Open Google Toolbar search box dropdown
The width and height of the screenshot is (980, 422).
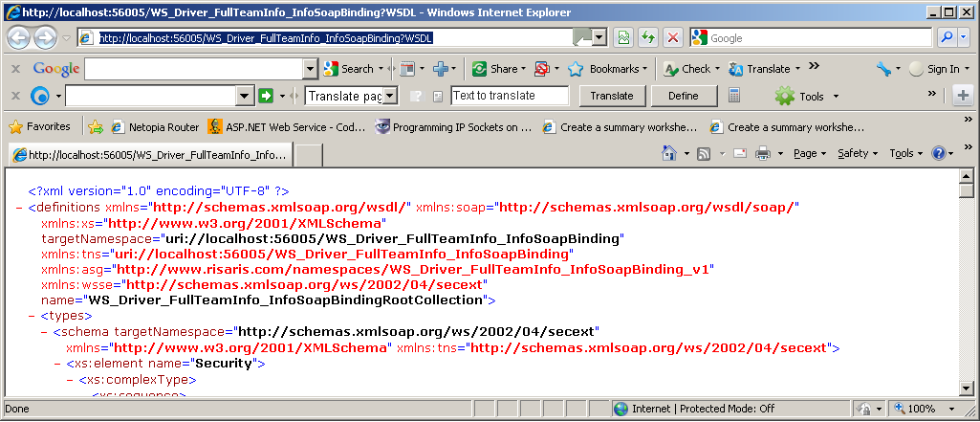tap(311, 69)
